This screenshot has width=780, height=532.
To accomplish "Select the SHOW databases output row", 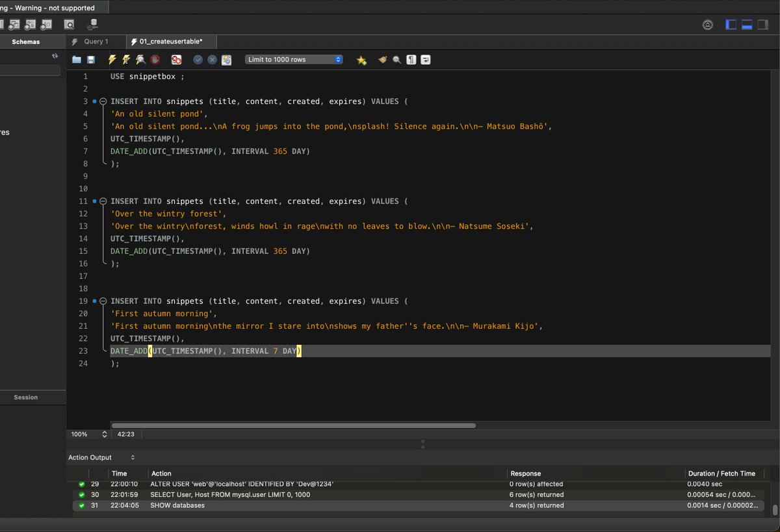I will pyautogui.click(x=418, y=505).
